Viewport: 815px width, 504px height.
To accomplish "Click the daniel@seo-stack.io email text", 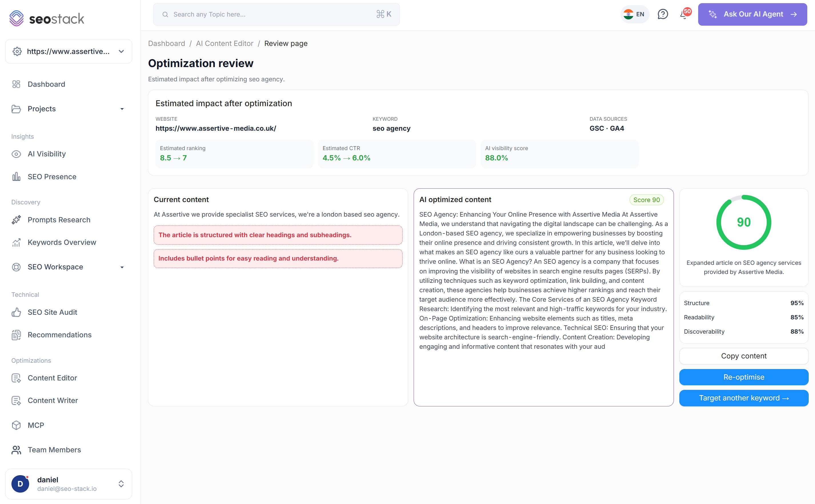I will (67, 489).
